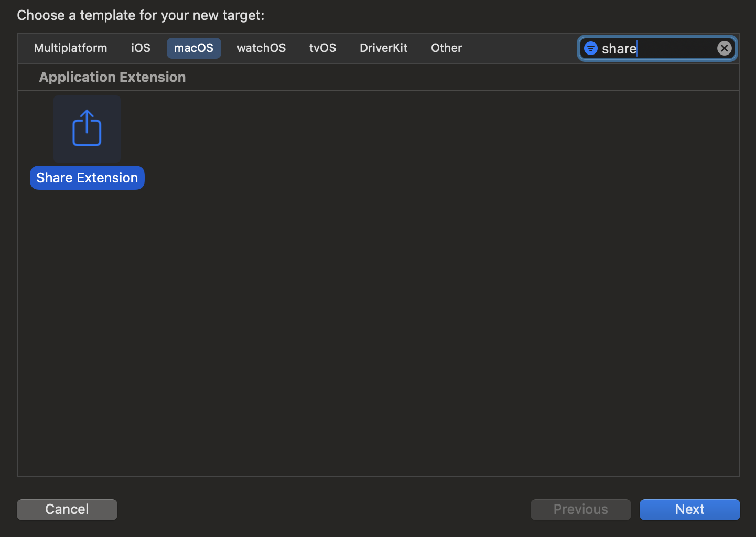
Task: Click the Share Extension label
Action: (87, 177)
